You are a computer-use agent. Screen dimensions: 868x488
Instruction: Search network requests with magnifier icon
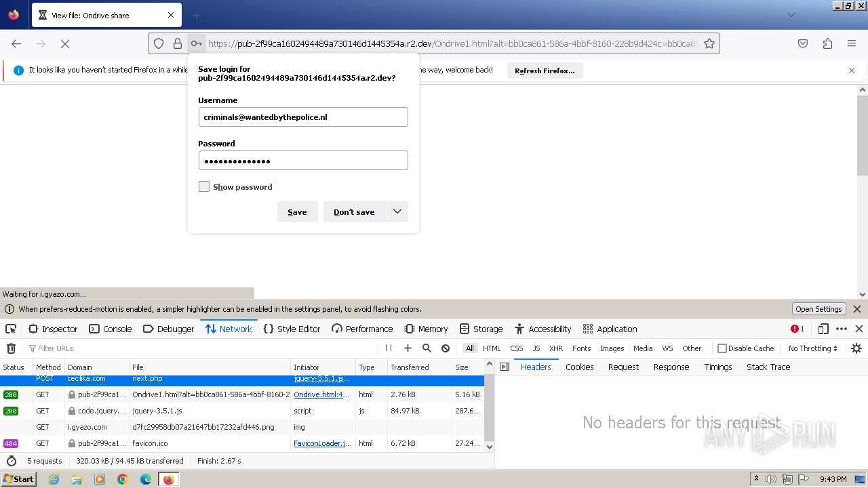pos(427,348)
